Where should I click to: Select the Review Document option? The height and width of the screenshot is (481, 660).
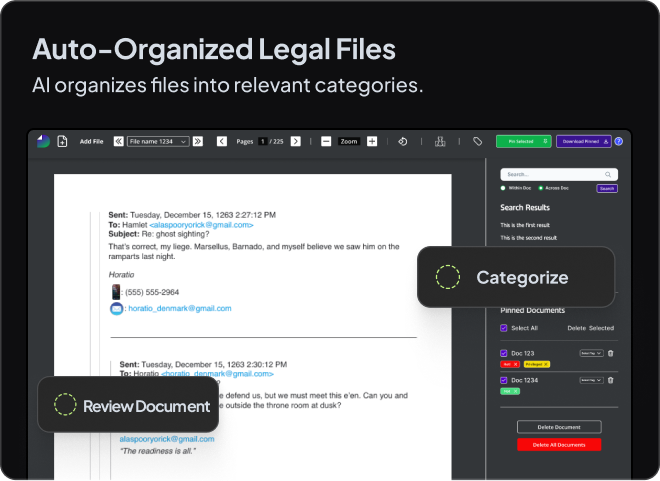pos(128,405)
